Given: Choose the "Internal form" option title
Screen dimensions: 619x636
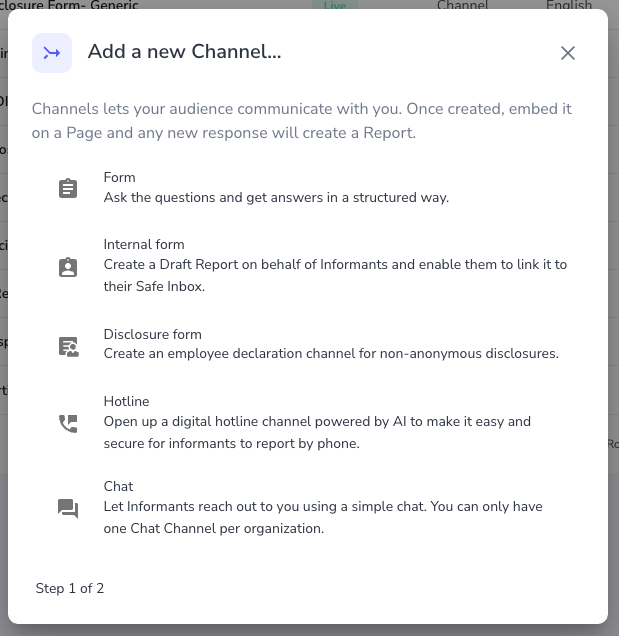Looking at the screenshot, I should pos(144,244).
